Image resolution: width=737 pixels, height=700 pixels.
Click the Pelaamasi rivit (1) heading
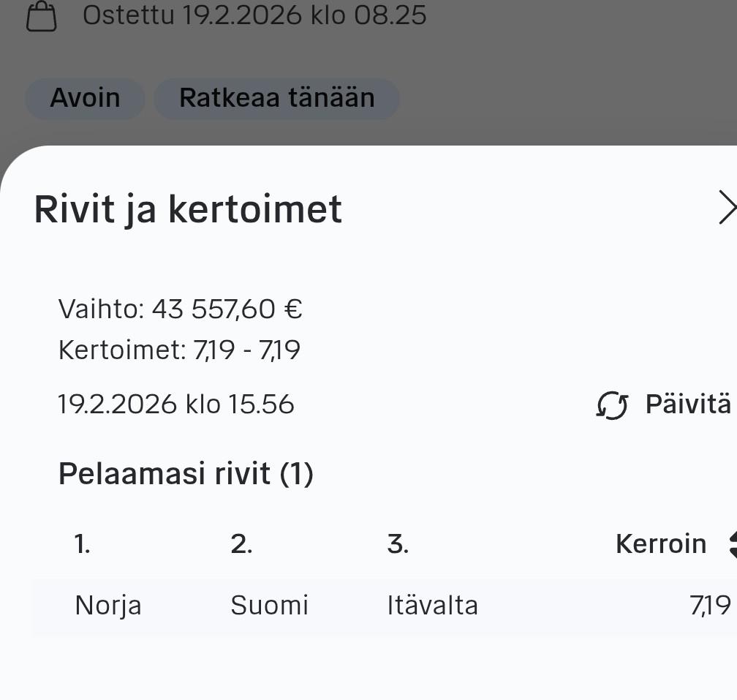[x=186, y=474]
